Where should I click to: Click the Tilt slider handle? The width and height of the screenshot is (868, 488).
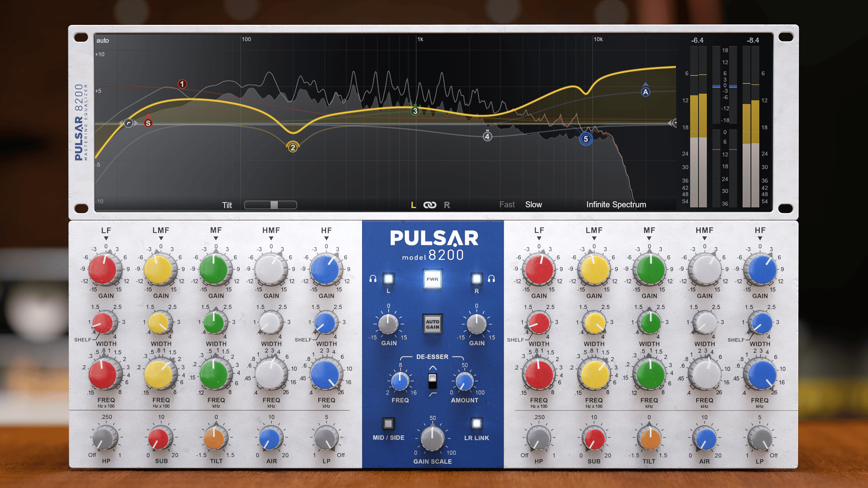tap(274, 205)
